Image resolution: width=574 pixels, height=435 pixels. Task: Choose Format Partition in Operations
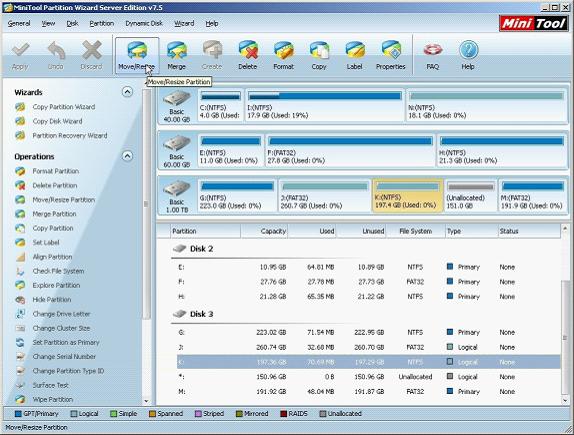tap(56, 171)
